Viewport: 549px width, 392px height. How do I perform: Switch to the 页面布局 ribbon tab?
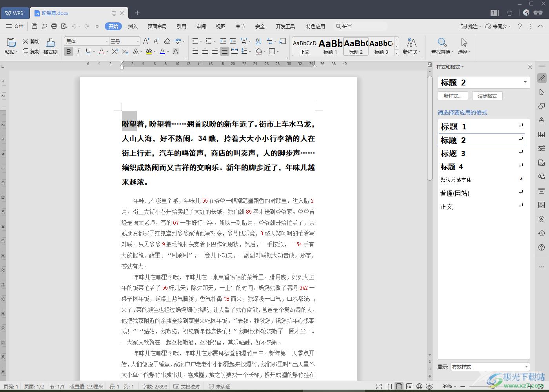coord(157,26)
